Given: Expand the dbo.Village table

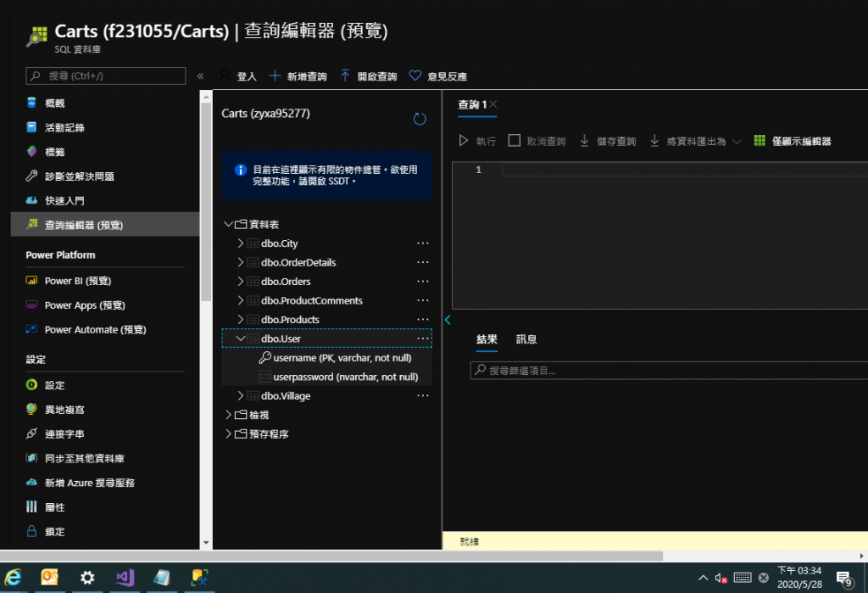Looking at the screenshot, I should point(240,395).
